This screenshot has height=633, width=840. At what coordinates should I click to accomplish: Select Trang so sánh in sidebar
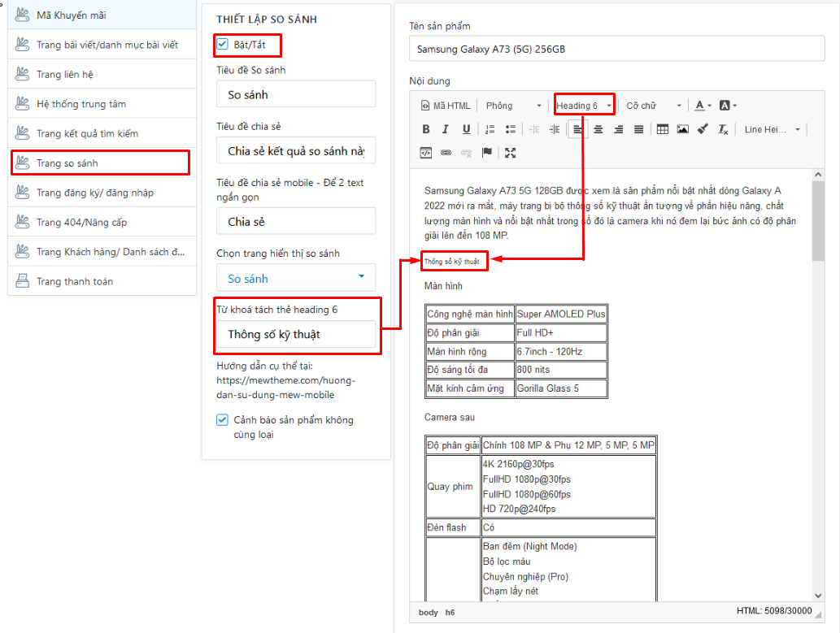102,163
